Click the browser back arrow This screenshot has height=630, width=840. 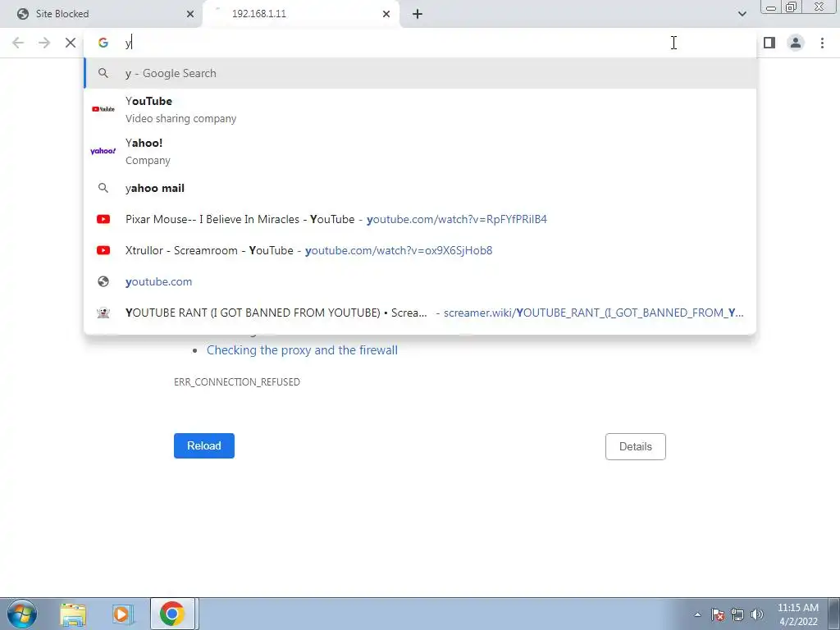click(x=18, y=43)
